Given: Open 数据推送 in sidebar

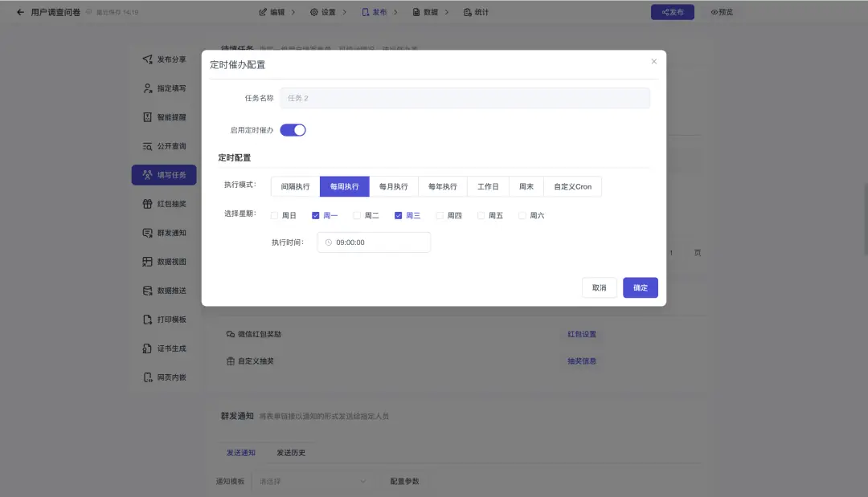Looking at the screenshot, I should click(x=164, y=291).
